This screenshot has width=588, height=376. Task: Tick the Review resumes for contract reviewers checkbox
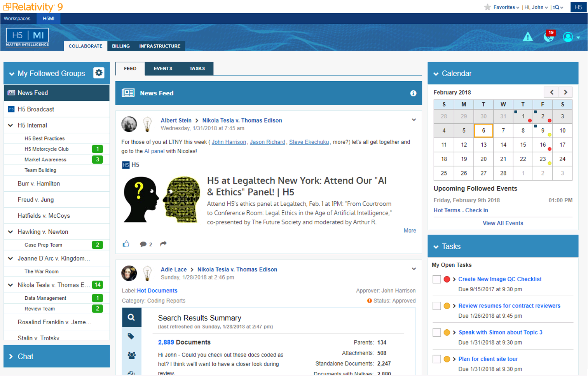pyautogui.click(x=437, y=306)
